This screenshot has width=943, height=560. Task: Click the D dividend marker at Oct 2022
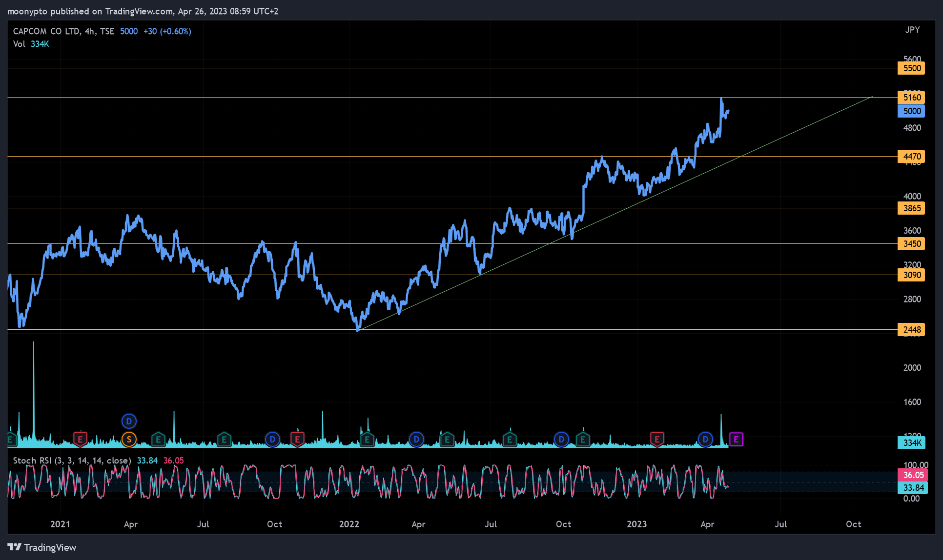561,440
